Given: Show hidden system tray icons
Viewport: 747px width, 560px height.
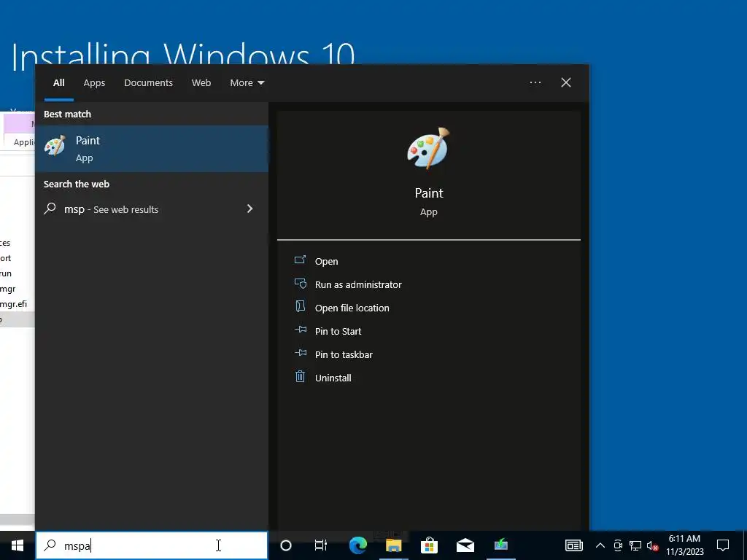Looking at the screenshot, I should pos(600,545).
